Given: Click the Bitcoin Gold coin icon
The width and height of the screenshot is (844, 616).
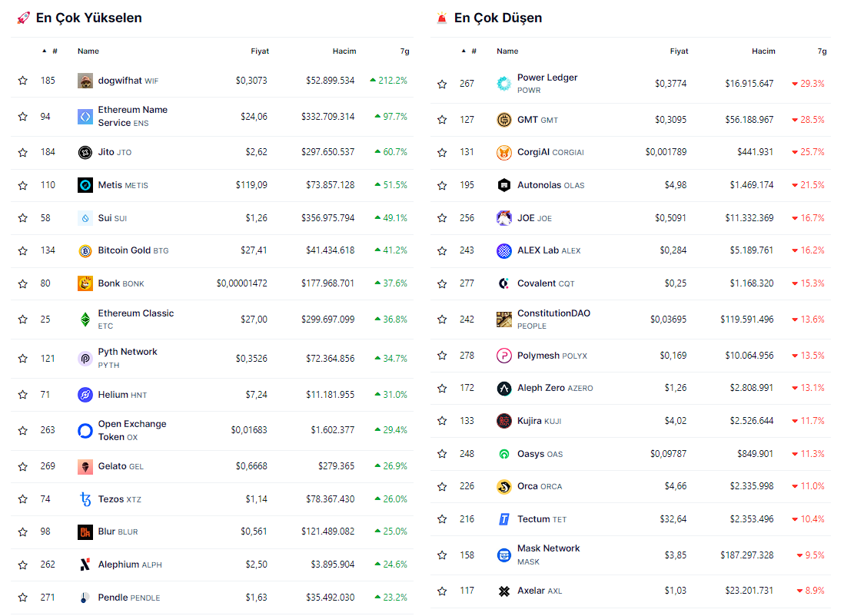Looking at the screenshot, I should click(85, 251).
